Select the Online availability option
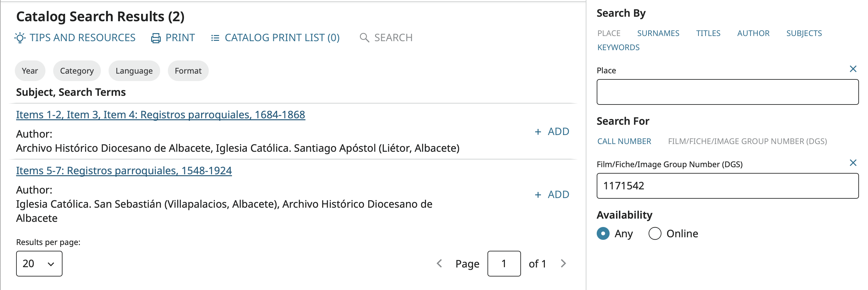Screen dimensions: 868x290 [x=673, y=233]
